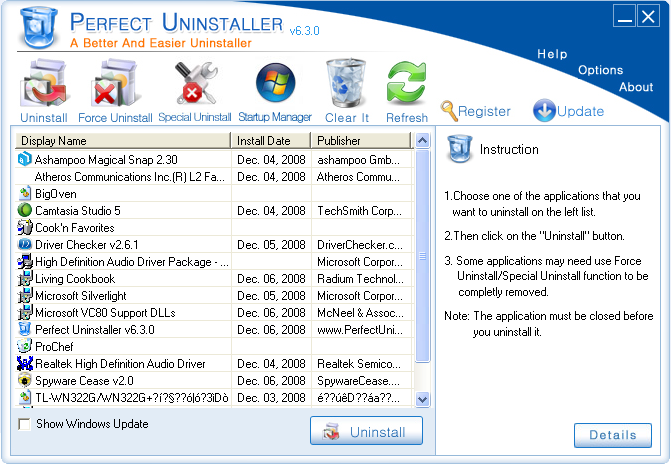
Task: Select Camtasia Studio 5 entry
Action: 77,210
